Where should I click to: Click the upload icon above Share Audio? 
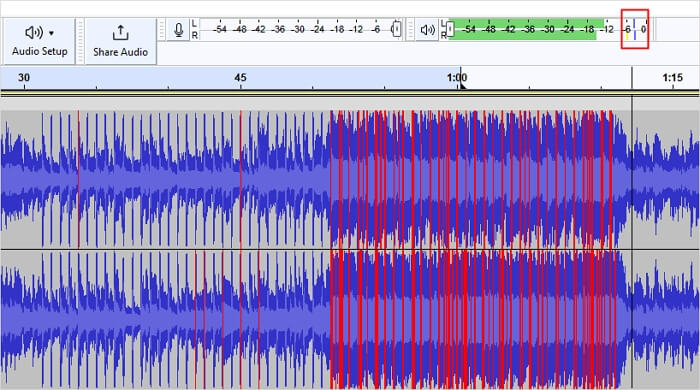click(x=120, y=33)
